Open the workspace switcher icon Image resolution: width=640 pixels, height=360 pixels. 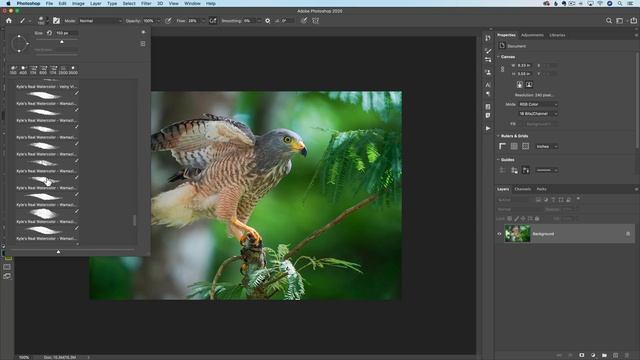(620, 20)
